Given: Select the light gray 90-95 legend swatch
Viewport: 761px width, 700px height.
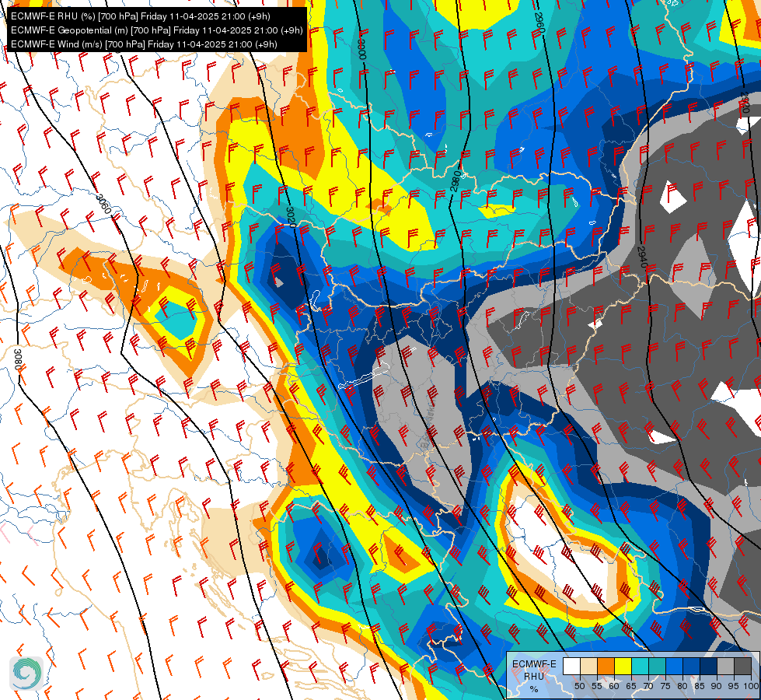Looking at the screenshot, I should click(725, 666).
